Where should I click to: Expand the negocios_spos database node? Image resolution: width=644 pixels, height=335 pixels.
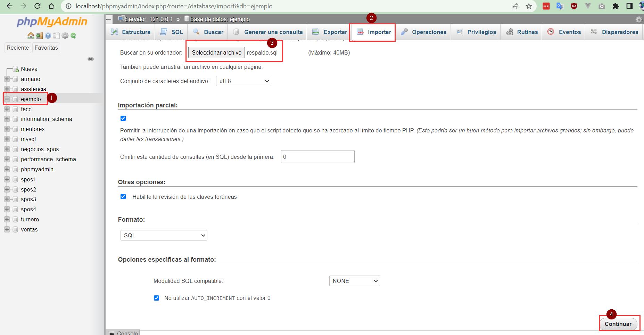pyautogui.click(x=7, y=149)
